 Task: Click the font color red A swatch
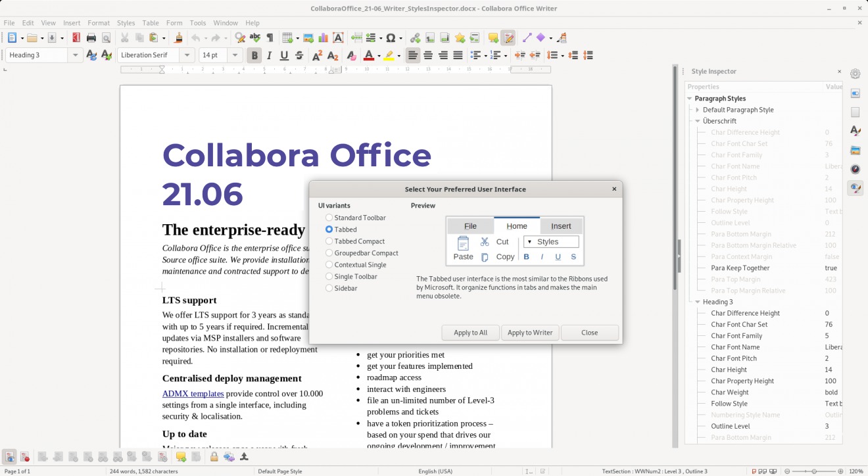[x=368, y=55]
